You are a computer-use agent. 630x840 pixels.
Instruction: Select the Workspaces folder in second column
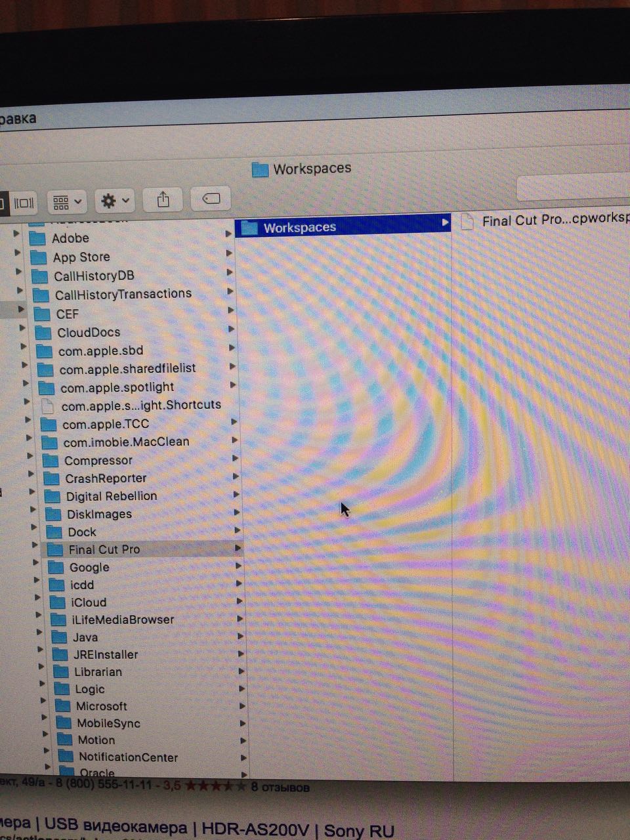(x=343, y=227)
